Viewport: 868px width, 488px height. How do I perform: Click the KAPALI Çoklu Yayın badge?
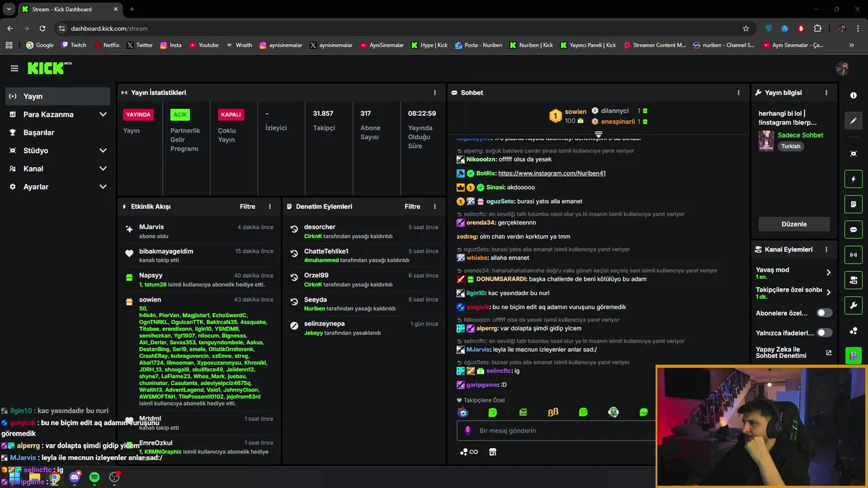click(x=231, y=115)
